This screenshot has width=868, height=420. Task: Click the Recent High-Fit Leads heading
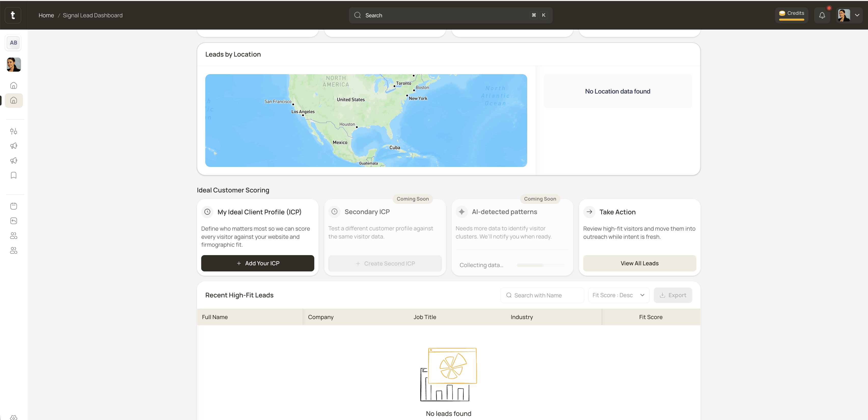coord(239,295)
